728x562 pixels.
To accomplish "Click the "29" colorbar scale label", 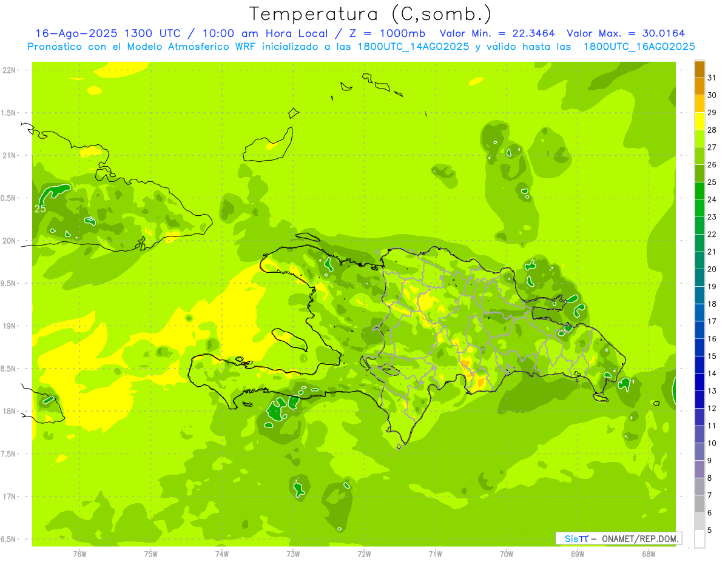I will pos(712,113).
